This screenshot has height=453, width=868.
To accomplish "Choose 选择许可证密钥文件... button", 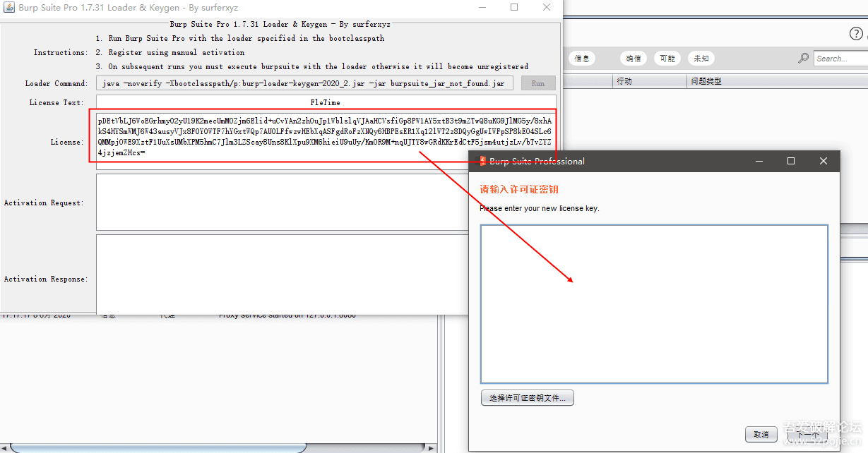I will point(528,398).
